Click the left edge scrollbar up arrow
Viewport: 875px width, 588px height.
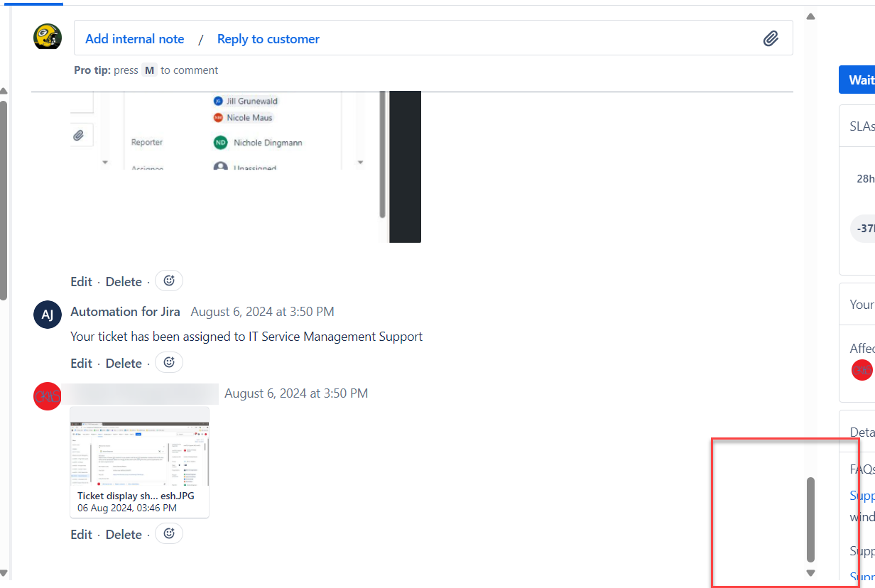click(x=4, y=91)
